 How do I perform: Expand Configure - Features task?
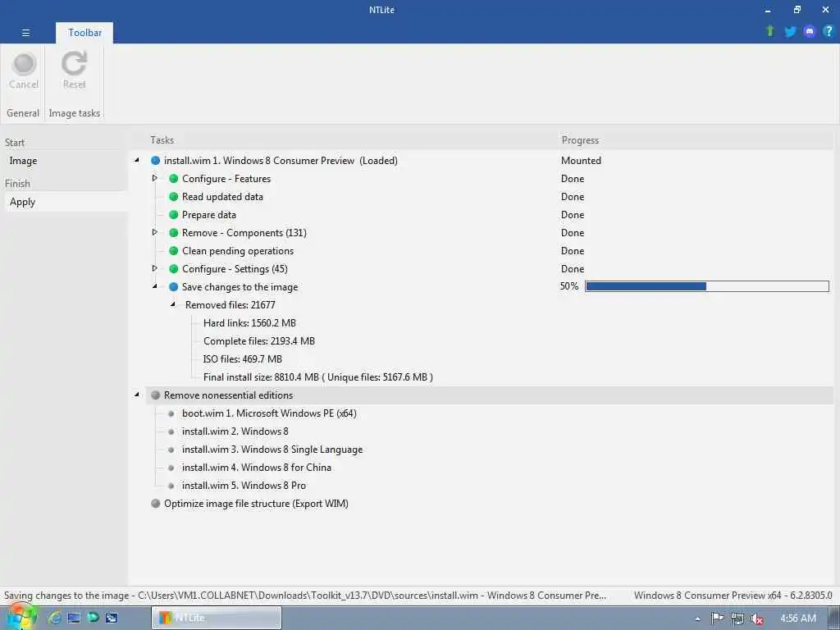coord(155,178)
